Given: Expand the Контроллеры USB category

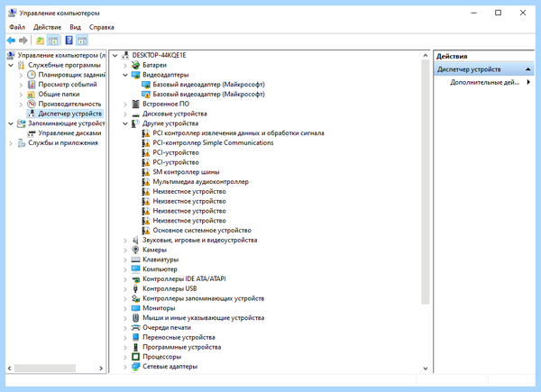Looking at the screenshot, I should [125, 289].
